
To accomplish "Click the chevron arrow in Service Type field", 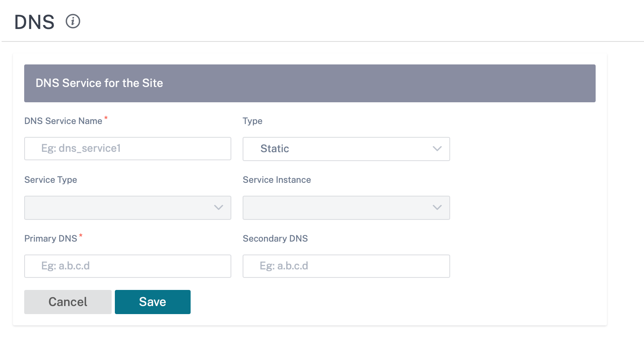I will tap(218, 207).
